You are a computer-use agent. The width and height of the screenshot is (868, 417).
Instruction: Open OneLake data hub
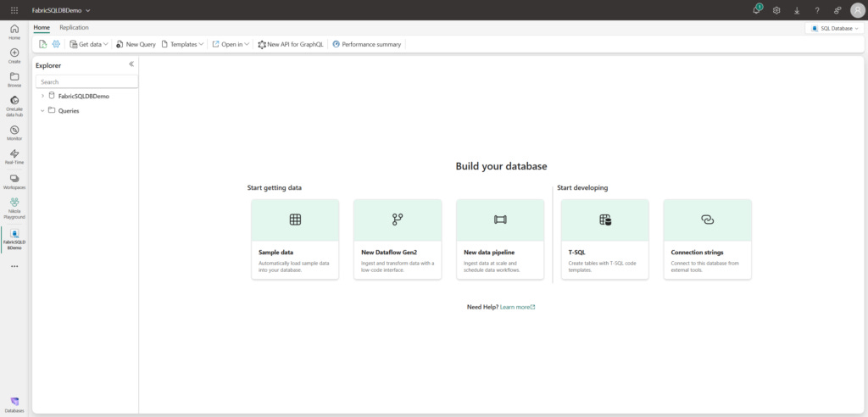pyautogui.click(x=14, y=106)
